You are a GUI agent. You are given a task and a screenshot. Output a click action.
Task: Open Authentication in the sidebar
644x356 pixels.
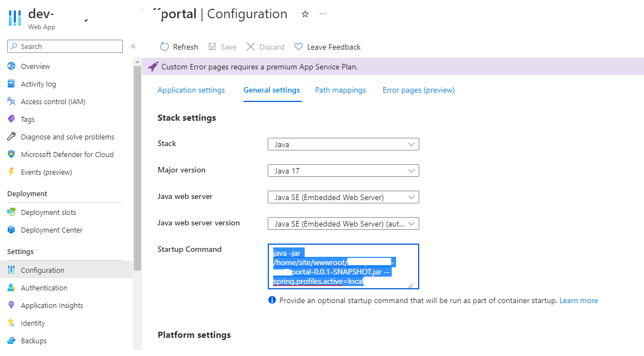pos(44,288)
